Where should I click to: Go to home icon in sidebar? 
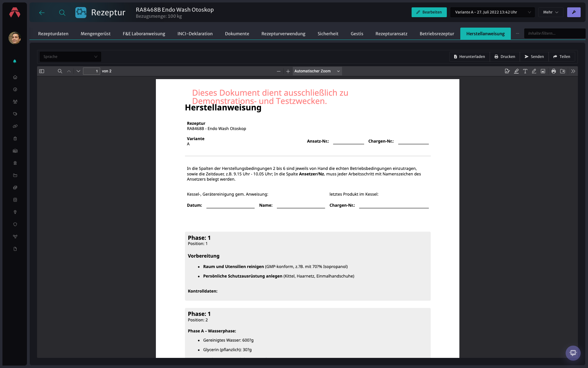[x=15, y=77]
